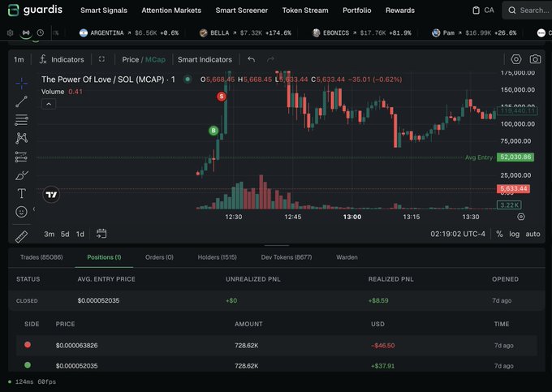Open ARGENTINA ticker in top bar
Viewport: 552px width, 392px height.
[129, 33]
